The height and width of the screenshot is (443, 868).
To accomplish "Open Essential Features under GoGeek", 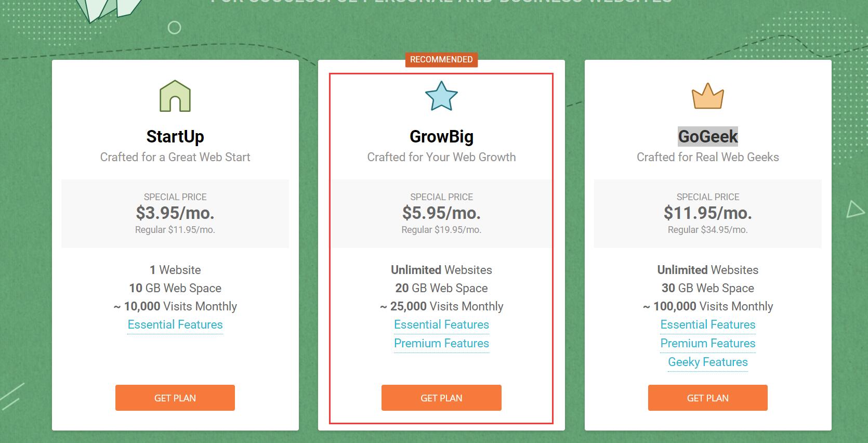I will click(x=708, y=324).
